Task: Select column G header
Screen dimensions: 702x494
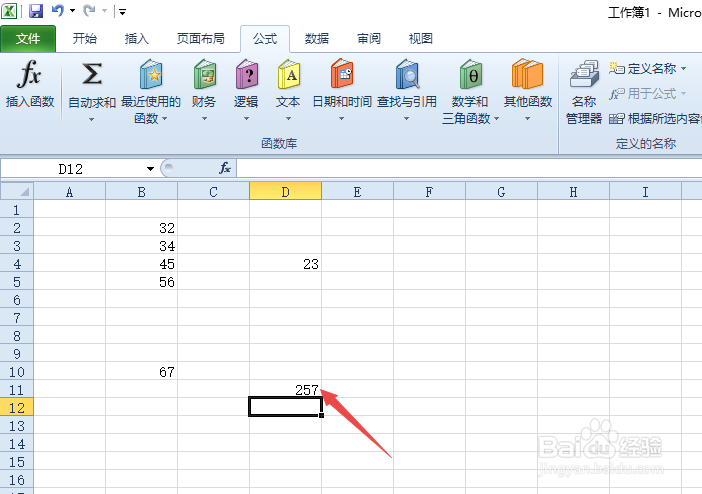Action: pos(501,192)
